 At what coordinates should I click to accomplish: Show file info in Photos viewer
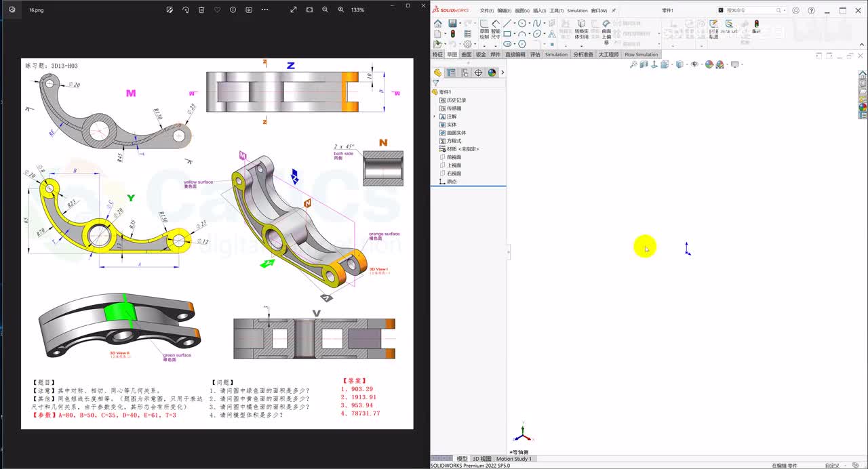pos(233,10)
